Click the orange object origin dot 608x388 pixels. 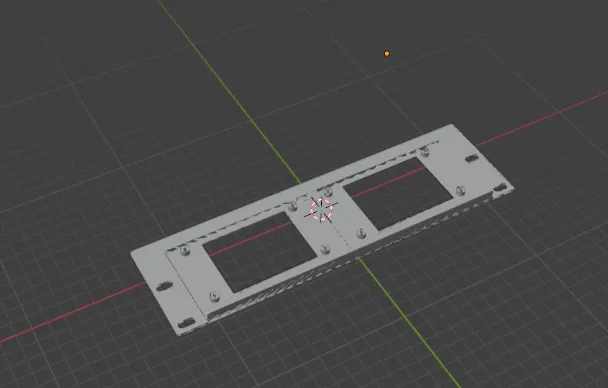point(387,53)
